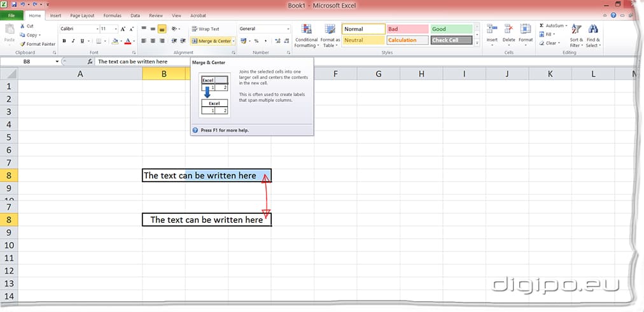Apply top vertical alignment
Screen dimensions: 644x312
[144, 29]
